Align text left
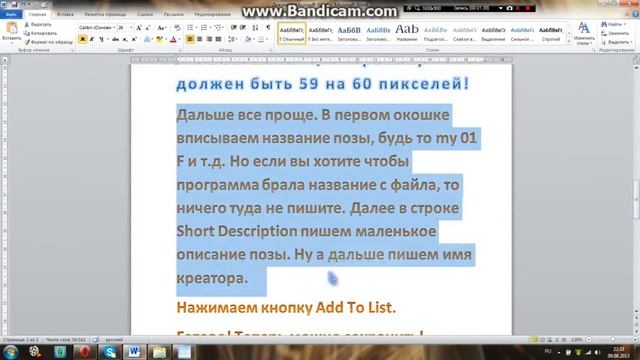Viewport: 640px width, 360px height. click(x=190, y=39)
